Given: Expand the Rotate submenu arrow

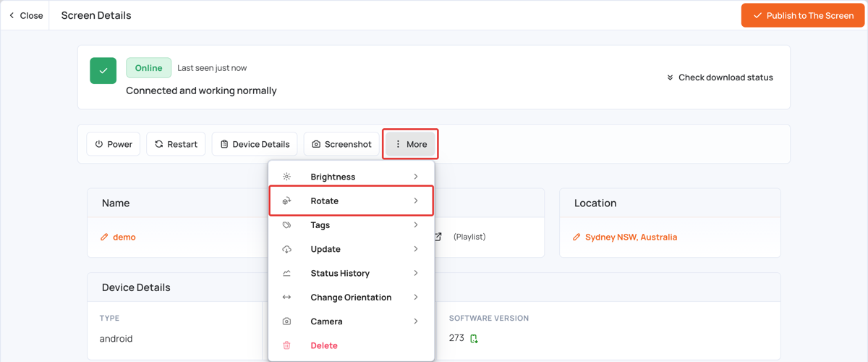Looking at the screenshot, I should pos(416,201).
